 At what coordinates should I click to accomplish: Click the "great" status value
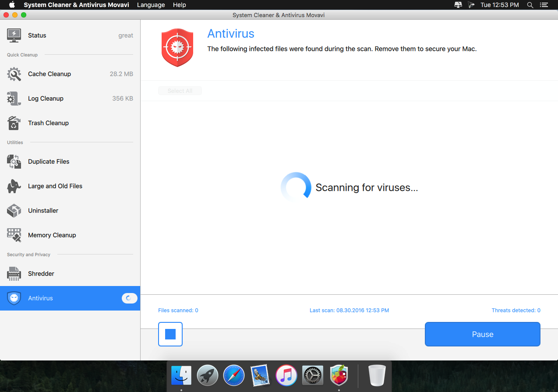(126, 35)
